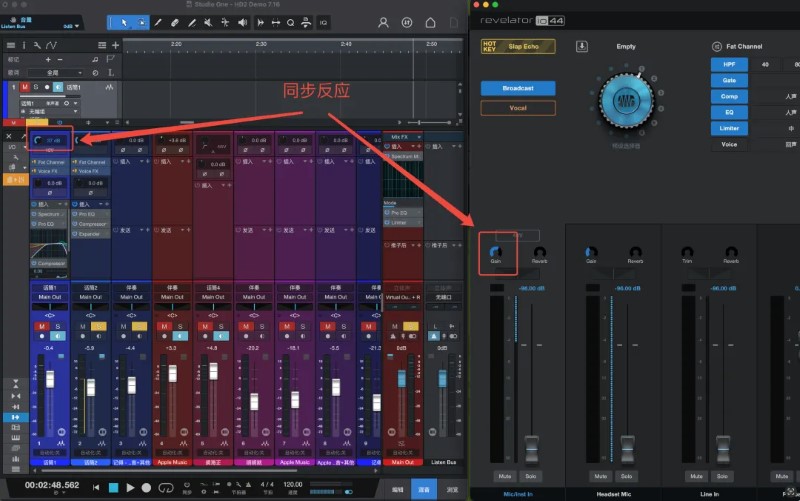Click the Fat Channel power icon
Viewport: 800px width, 501px height.
(716, 46)
